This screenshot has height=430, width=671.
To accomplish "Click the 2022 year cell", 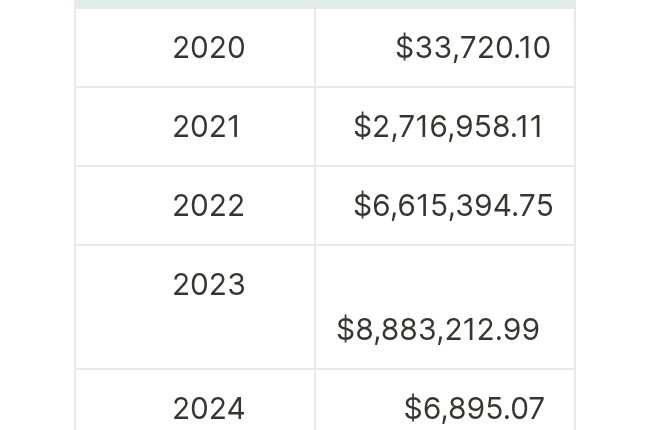I will click(x=208, y=206).
